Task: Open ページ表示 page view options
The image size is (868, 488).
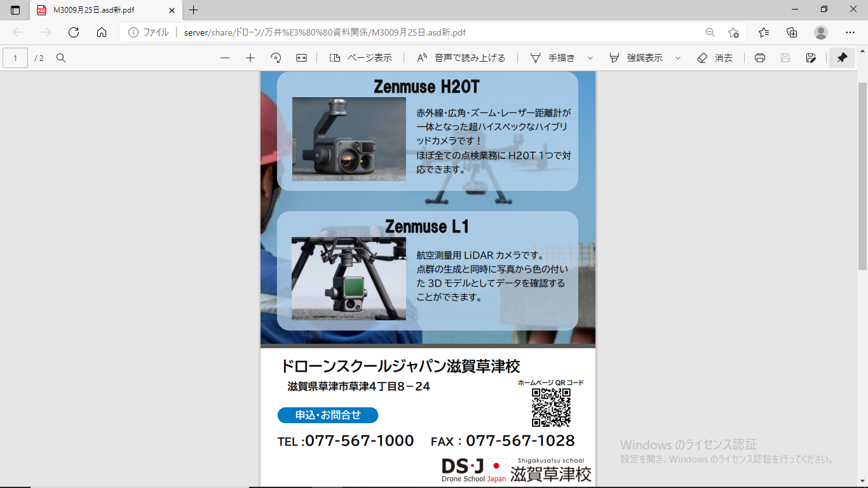Action: coord(360,58)
